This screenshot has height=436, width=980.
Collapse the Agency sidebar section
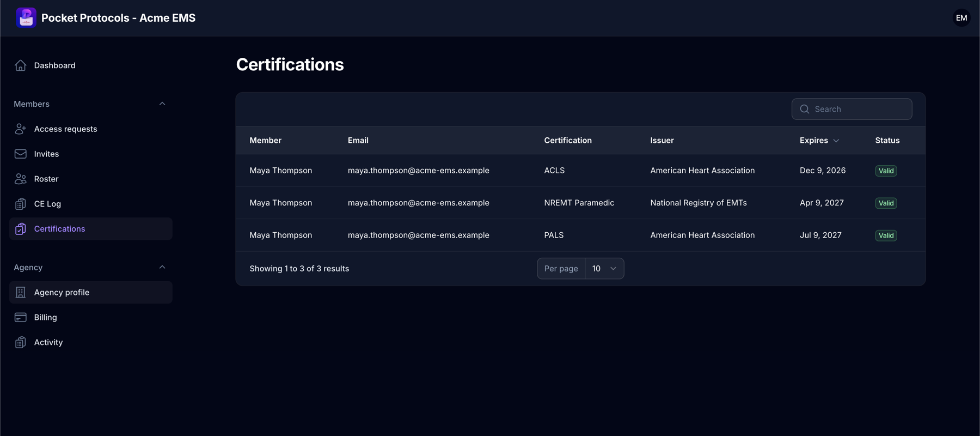pos(162,268)
